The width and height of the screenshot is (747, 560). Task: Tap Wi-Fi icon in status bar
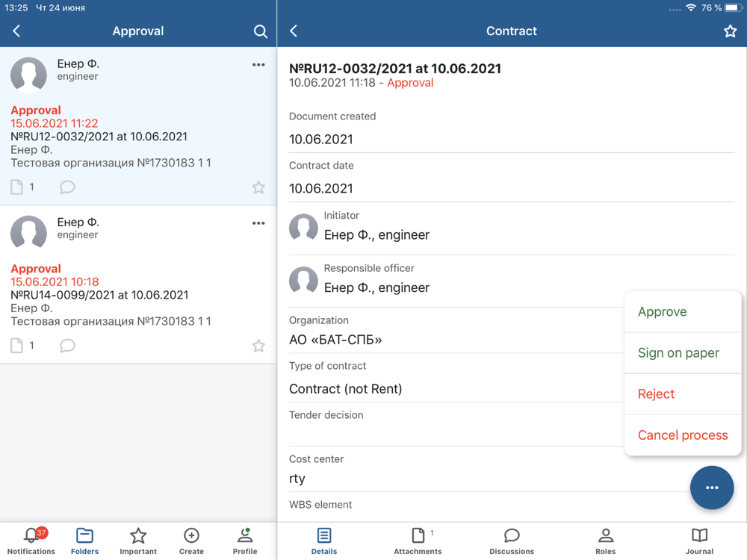coord(691,8)
